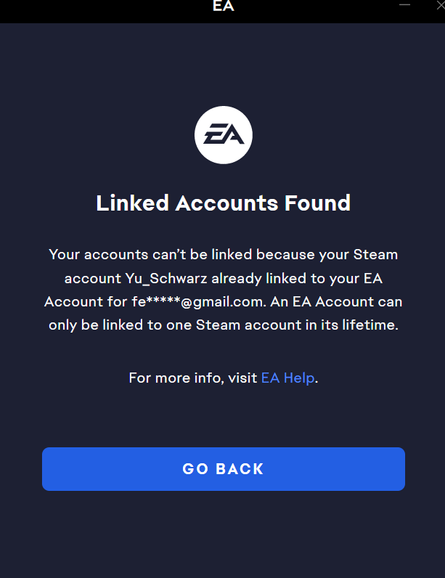The width and height of the screenshot is (445, 578).
Task: Close the EA window
Action: (x=441, y=5)
